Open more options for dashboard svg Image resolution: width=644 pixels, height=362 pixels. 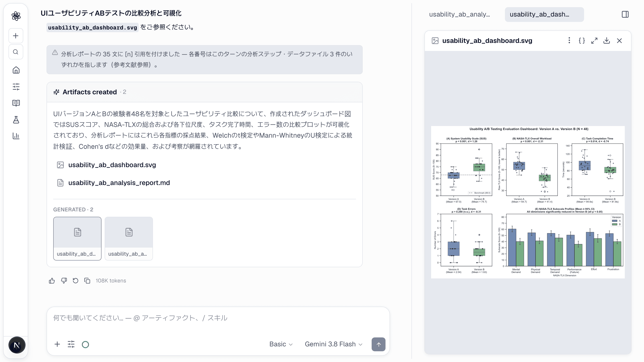(x=569, y=40)
